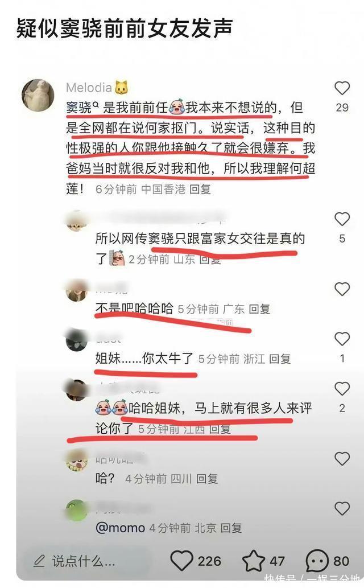Tap 回复 on the Zhejiang comment
This screenshot has width=364, height=588.
pos(280,359)
